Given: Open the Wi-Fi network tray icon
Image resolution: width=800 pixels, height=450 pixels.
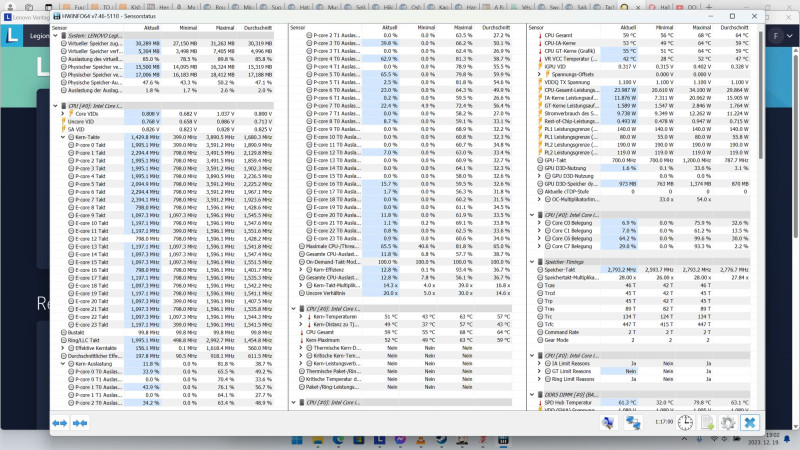Looking at the screenshot, I should click(x=714, y=439).
